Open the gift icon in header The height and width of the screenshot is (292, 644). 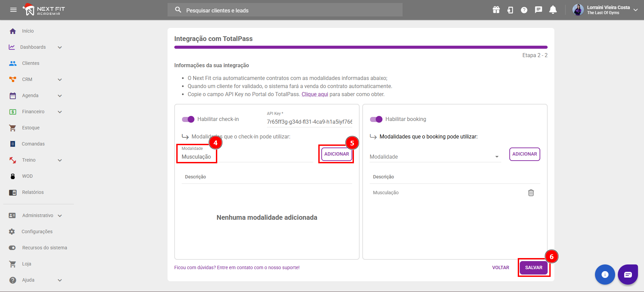(496, 10)
